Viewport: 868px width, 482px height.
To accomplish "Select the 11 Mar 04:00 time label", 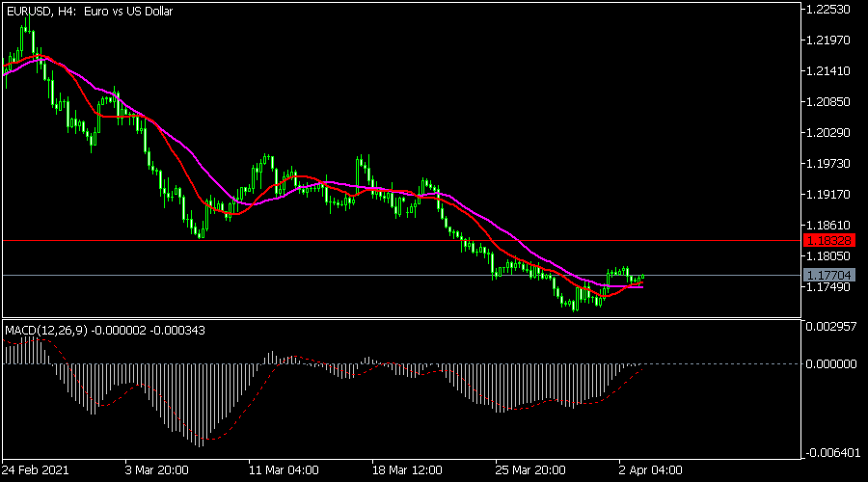I will click(284, 470).
